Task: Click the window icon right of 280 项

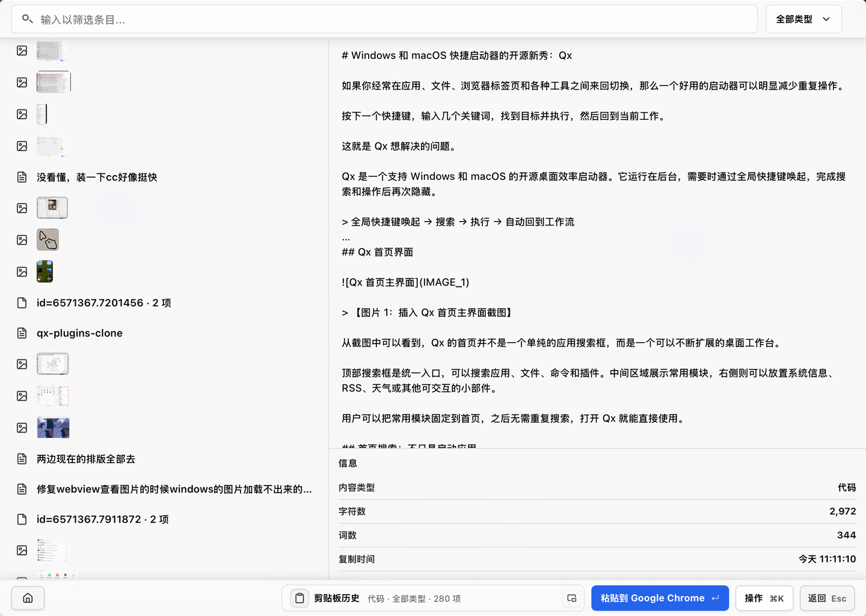Action: click(x=571, y=598)
